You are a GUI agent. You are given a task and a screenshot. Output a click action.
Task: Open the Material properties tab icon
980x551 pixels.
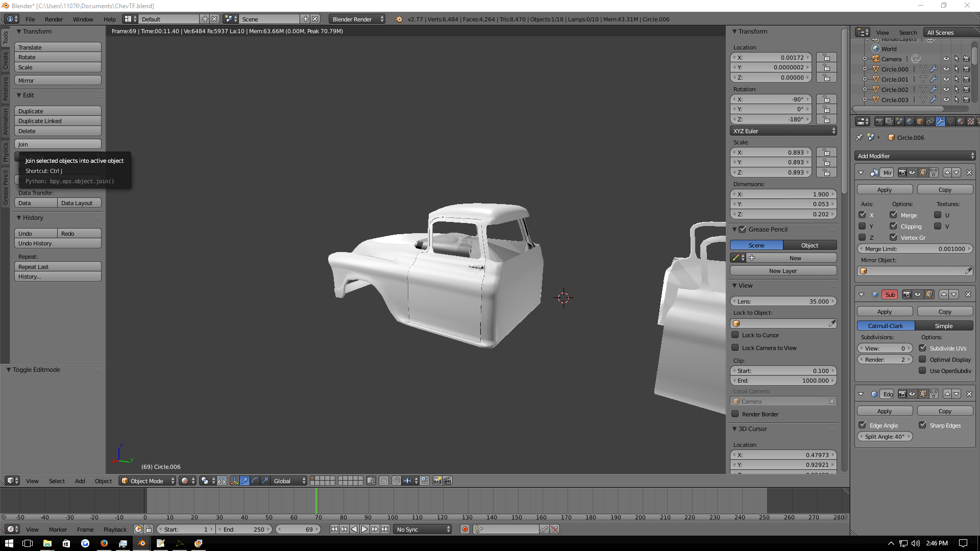tap(961, 121)
